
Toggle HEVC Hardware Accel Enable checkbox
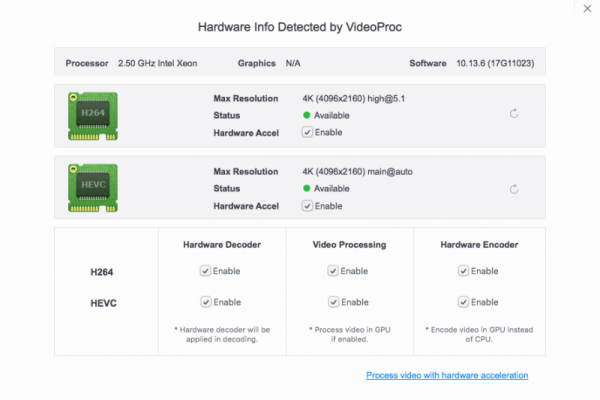(308, 205)
